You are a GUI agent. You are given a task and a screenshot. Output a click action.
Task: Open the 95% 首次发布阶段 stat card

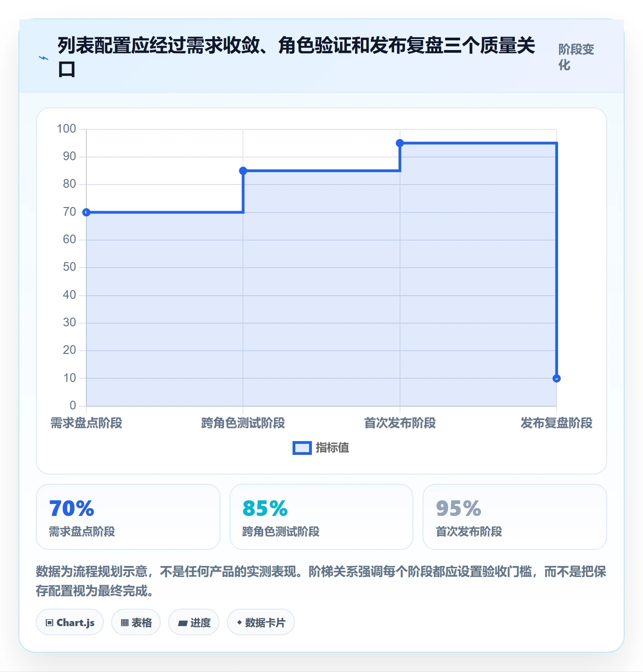pos(515,517)
